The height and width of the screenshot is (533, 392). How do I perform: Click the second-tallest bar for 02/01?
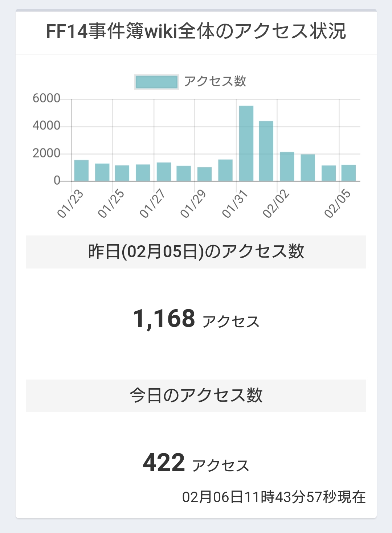266,151
